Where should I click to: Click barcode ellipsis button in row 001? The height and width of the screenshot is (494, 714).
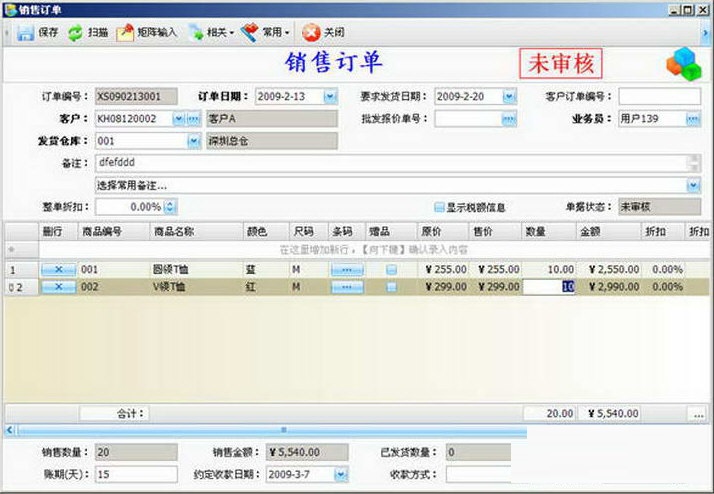[347, 270]
